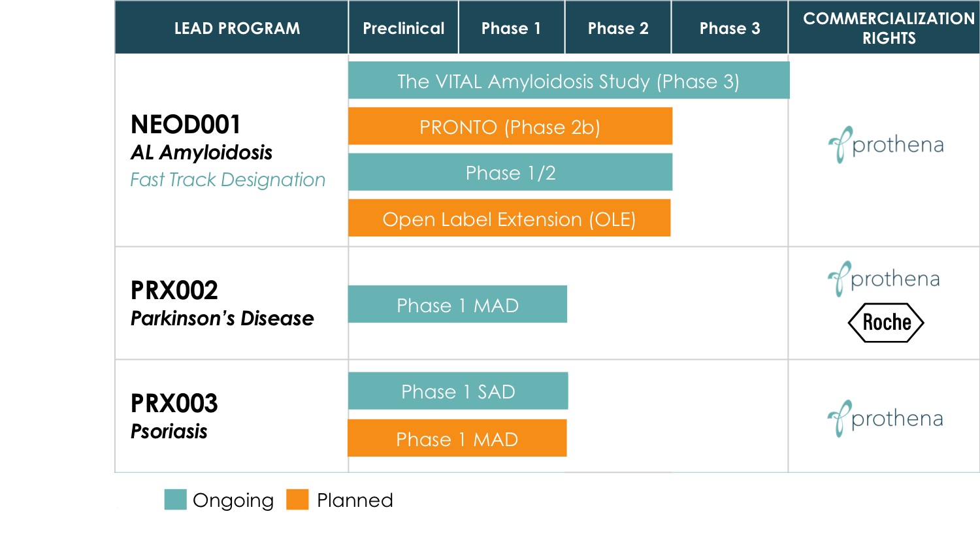Image resolution: width=980 pixels, height=533 pixels.
Task: Click the Prothena logo in the PRX003 row
Action: [x=885, y=418]
